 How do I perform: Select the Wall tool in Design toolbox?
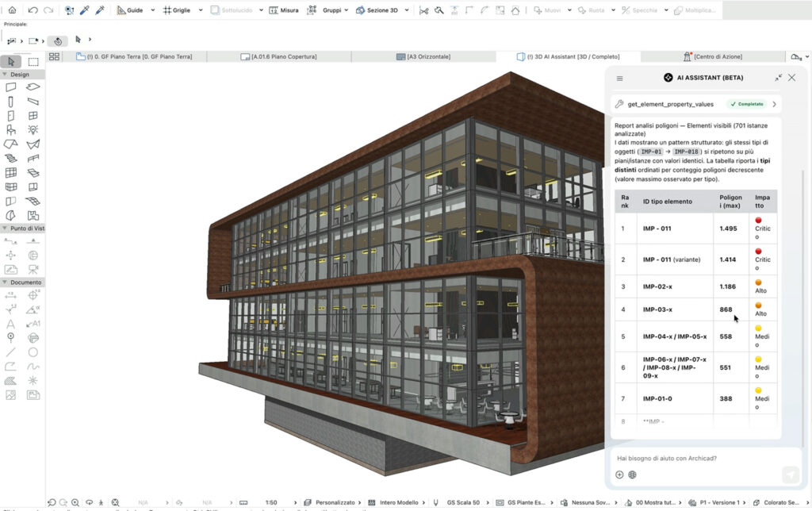11,87
